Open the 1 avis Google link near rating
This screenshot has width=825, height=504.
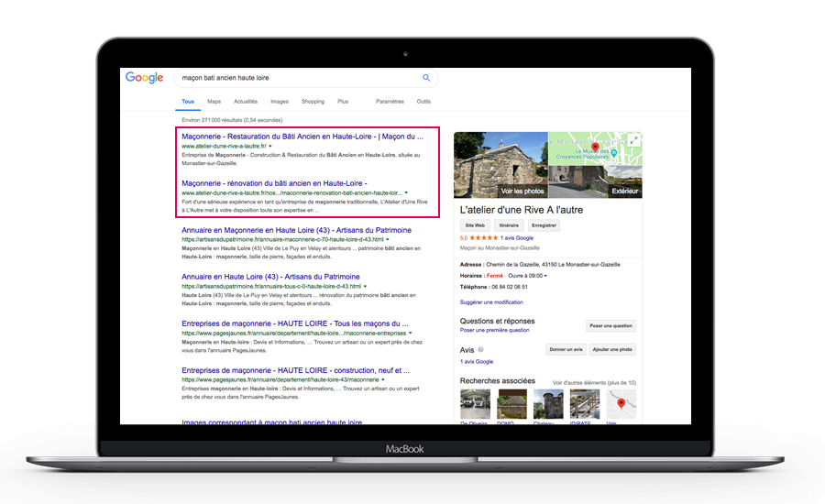pos(517,237)
